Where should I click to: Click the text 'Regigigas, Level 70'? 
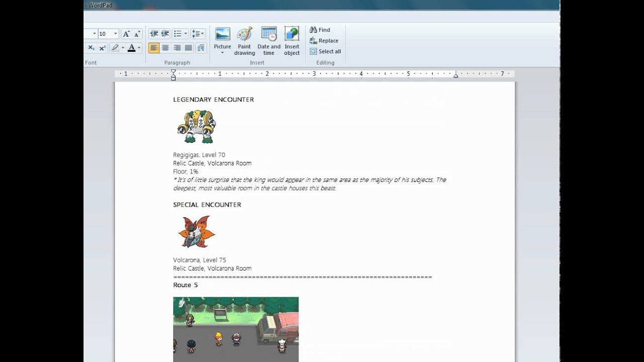199,155
